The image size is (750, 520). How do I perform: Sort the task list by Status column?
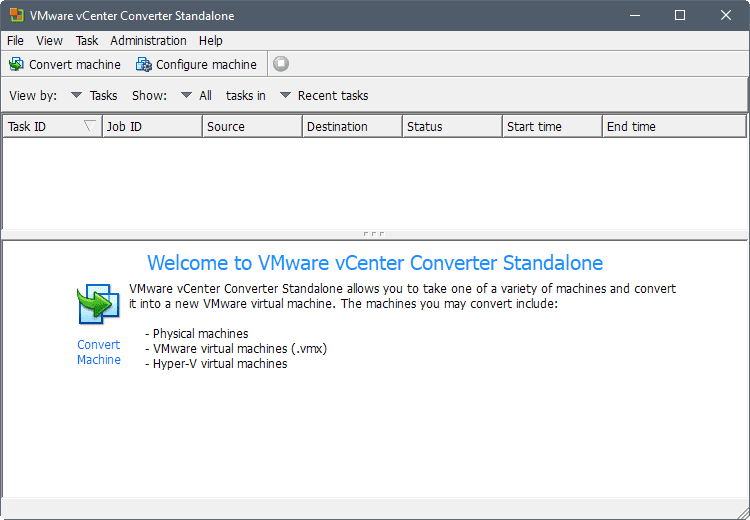coord(451,127)
